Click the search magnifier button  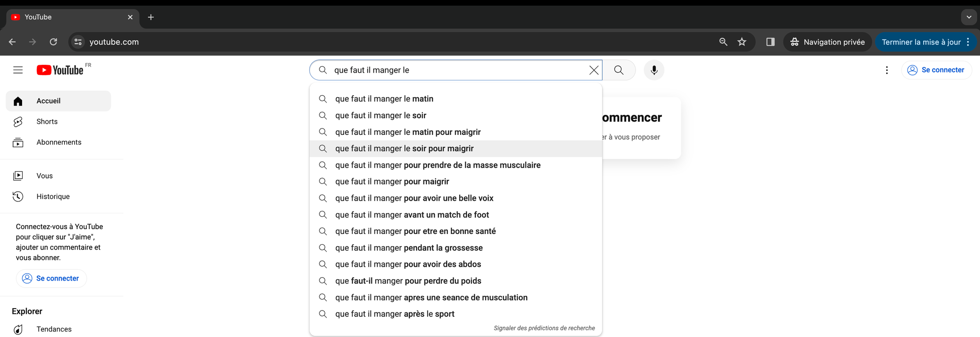pyautogui.click(x=619, y=70)
